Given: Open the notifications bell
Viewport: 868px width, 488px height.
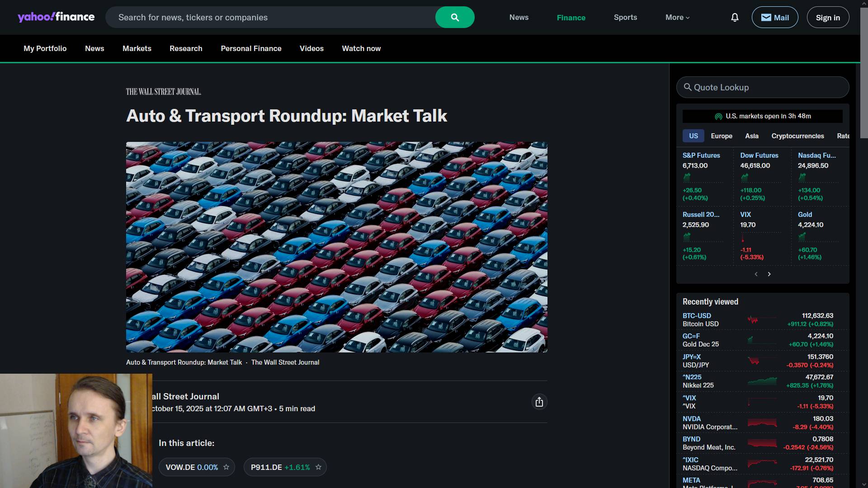Looking at the screenshot, I should pos(735,17).
